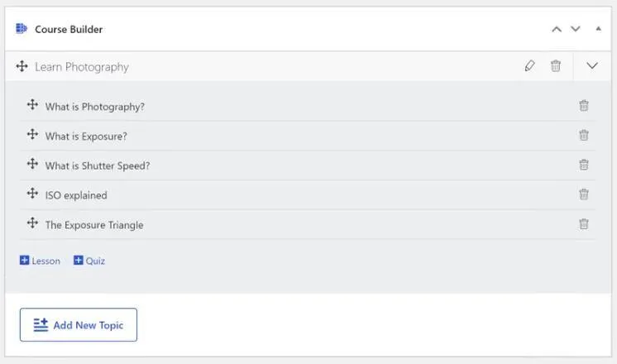Move Course Builder panel up
Image resolution: width=617 pixels, height=364 pixels.
coord(557,29)
